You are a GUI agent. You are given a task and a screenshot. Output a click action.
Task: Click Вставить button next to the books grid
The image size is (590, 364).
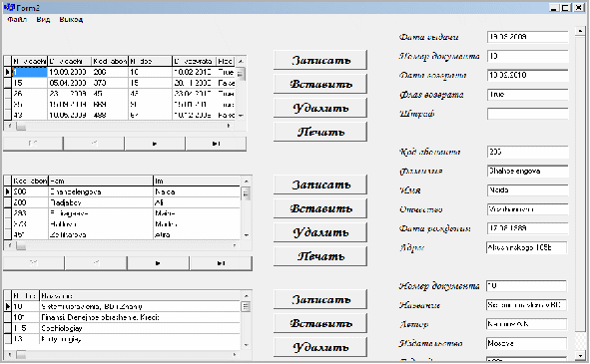click(320, 323)
